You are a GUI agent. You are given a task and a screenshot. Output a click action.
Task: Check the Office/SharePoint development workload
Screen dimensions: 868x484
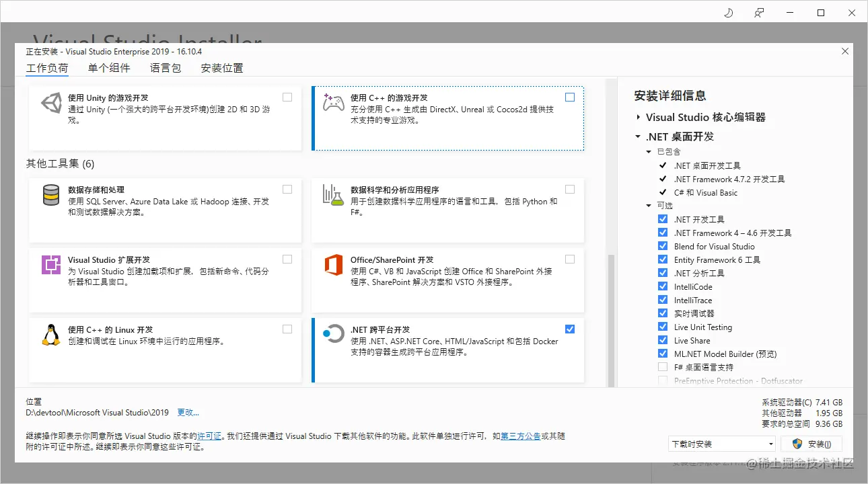pos(570,259)
